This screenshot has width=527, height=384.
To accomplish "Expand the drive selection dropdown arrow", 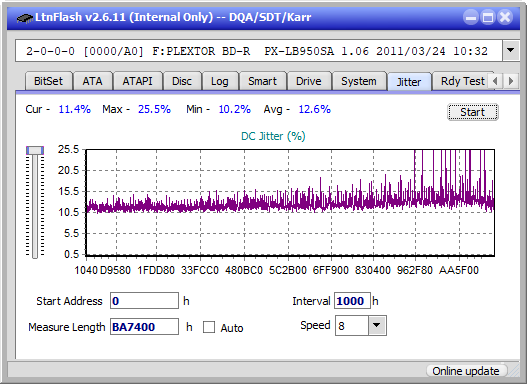I will pyautogui.click(x=511, y=51).
